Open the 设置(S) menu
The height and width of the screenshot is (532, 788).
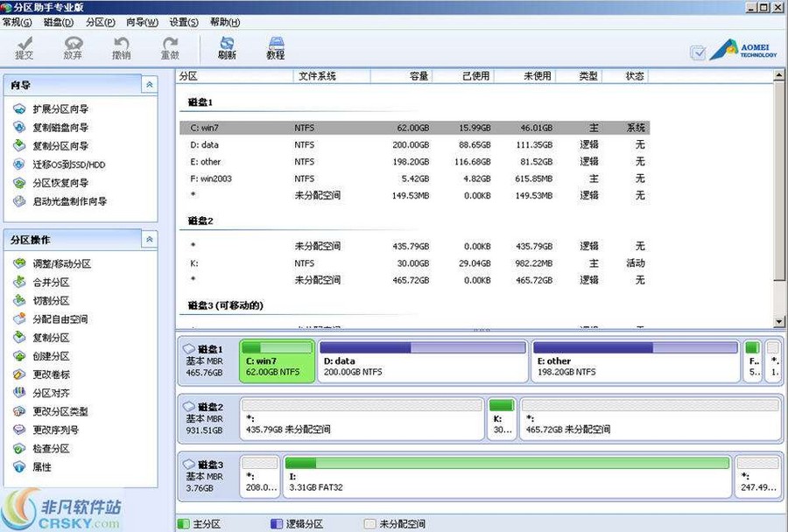tap(181, 22)
